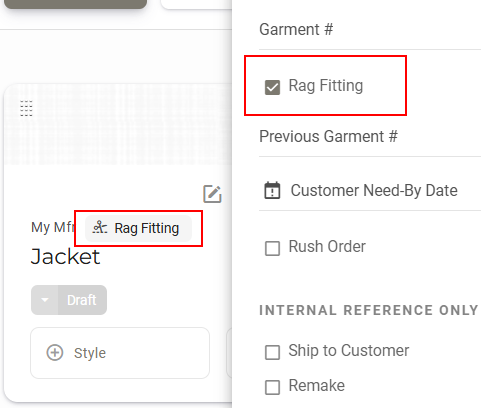The image size is (481, 408).
Task: Click the Jacket garment title
Action: [65, 257]
